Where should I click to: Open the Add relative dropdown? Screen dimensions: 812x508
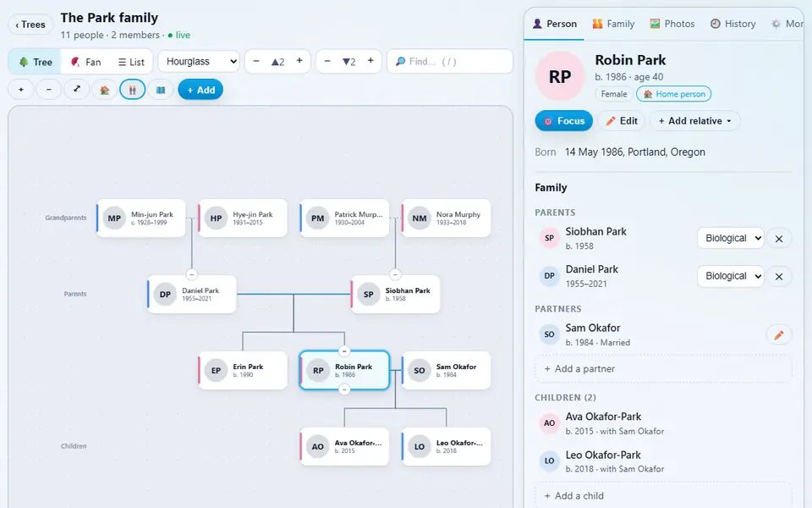(x=695, y=121)
